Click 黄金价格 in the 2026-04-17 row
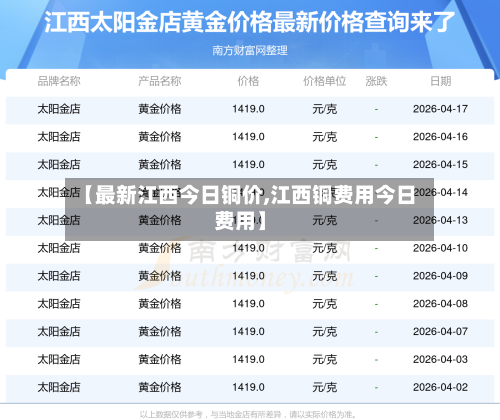This screenshot has width=500, height=420. coord(160,109)
